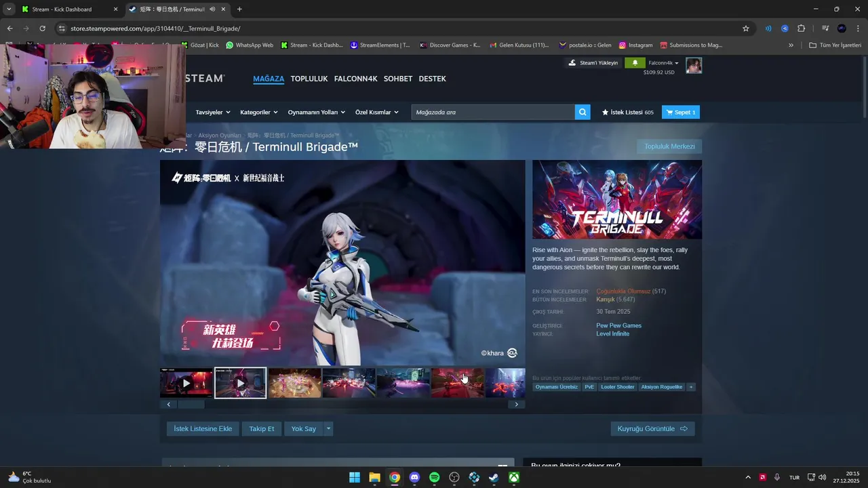Open the Kategoriler dropdown menu
The height and width of the screenshot is (488, 868).
pos(259,113)
